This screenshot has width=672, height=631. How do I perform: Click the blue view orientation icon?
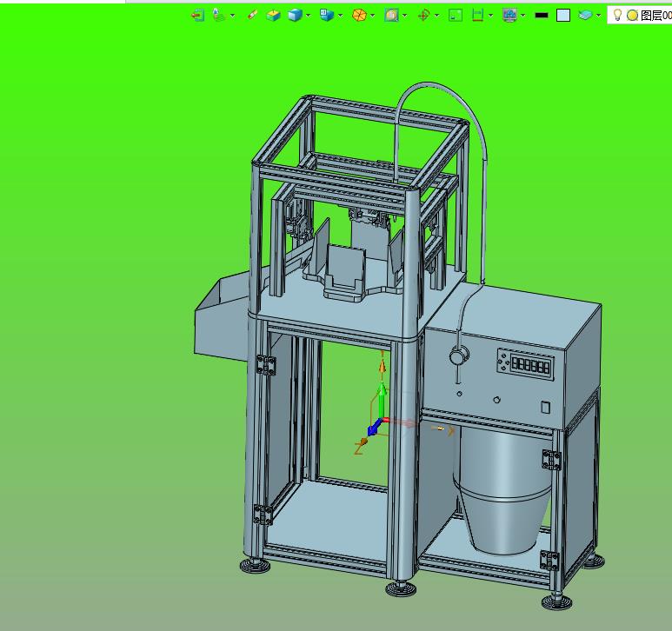[x=327, y=15]
